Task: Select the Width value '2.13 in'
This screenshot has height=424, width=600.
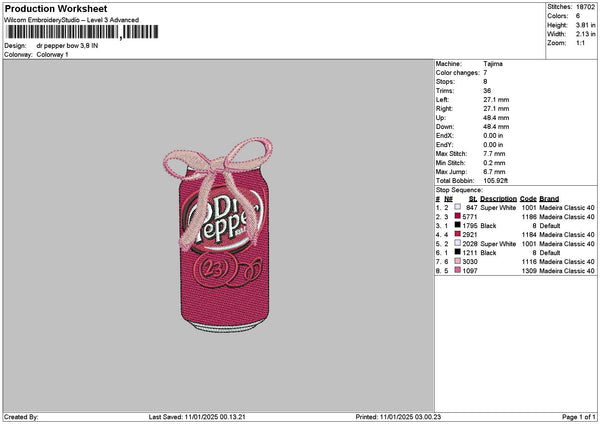Action: [585, 34]
